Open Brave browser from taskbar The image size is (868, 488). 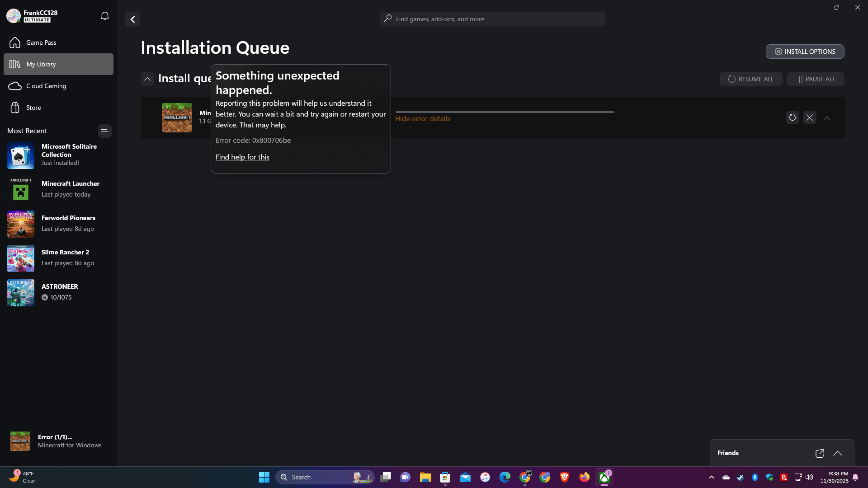coord(565,477)
